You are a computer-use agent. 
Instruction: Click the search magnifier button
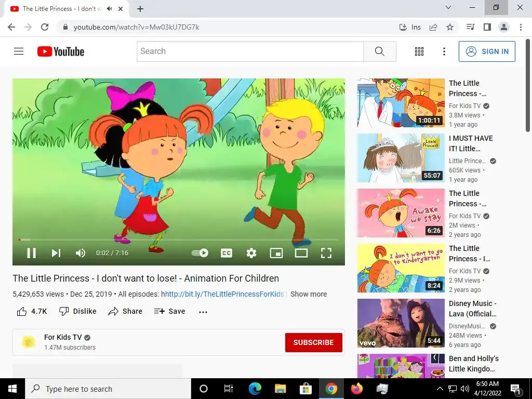click(x=380, y=51)
